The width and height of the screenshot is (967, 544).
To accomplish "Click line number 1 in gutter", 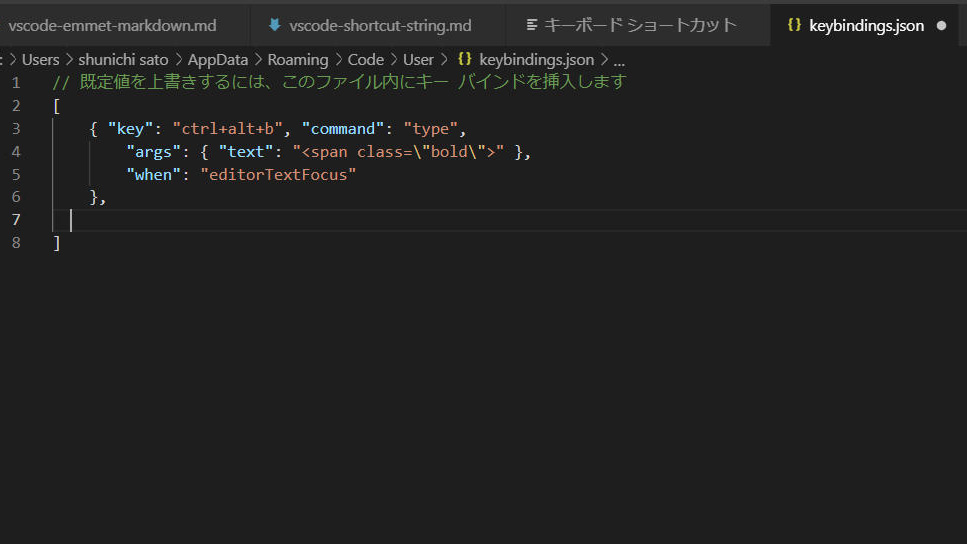I will click(16, 83).
